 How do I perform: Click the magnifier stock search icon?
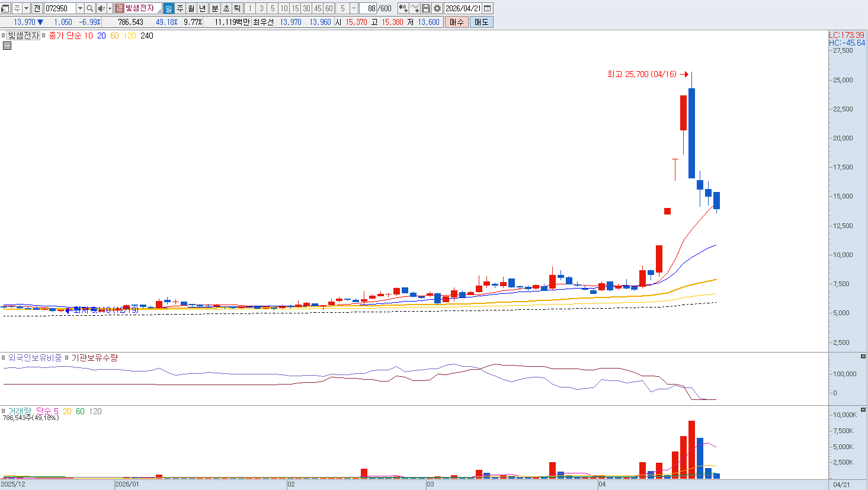(x=89, y=8)
